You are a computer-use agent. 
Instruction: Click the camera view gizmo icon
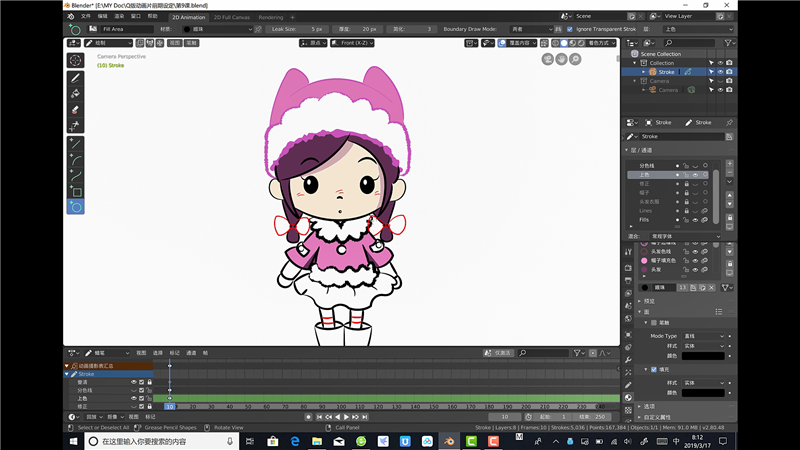pos(547,59)
